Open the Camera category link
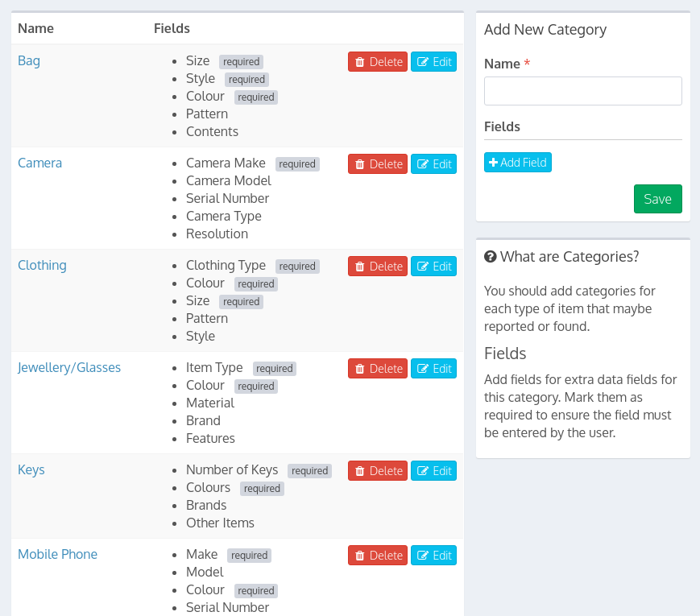Viewport: 700px width, 616px height. coord(40,163)
